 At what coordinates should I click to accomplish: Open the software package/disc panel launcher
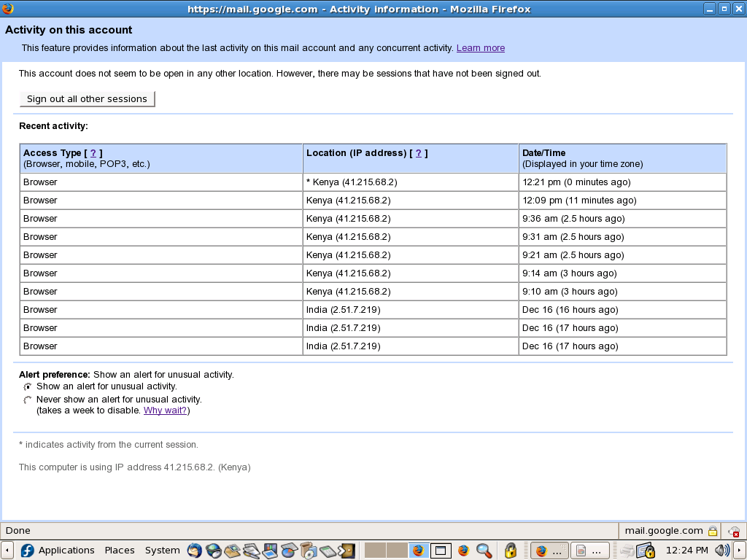pyautogui.click(x=308, y=551)
